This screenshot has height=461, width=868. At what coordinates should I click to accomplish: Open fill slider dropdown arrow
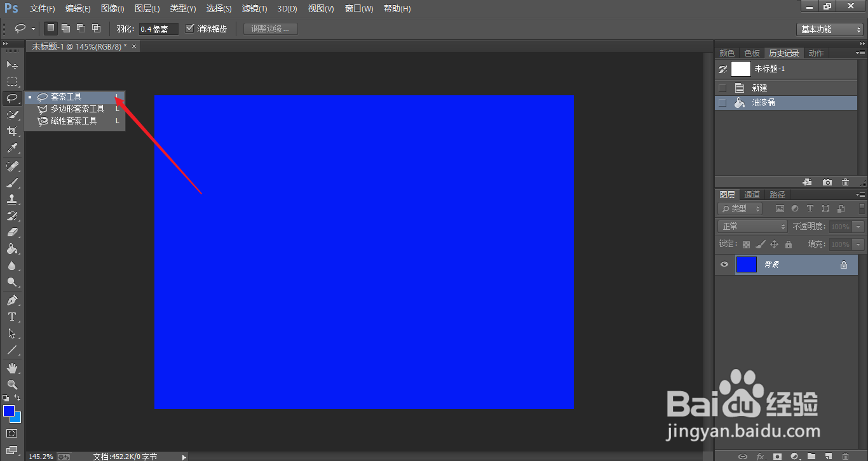858,244
